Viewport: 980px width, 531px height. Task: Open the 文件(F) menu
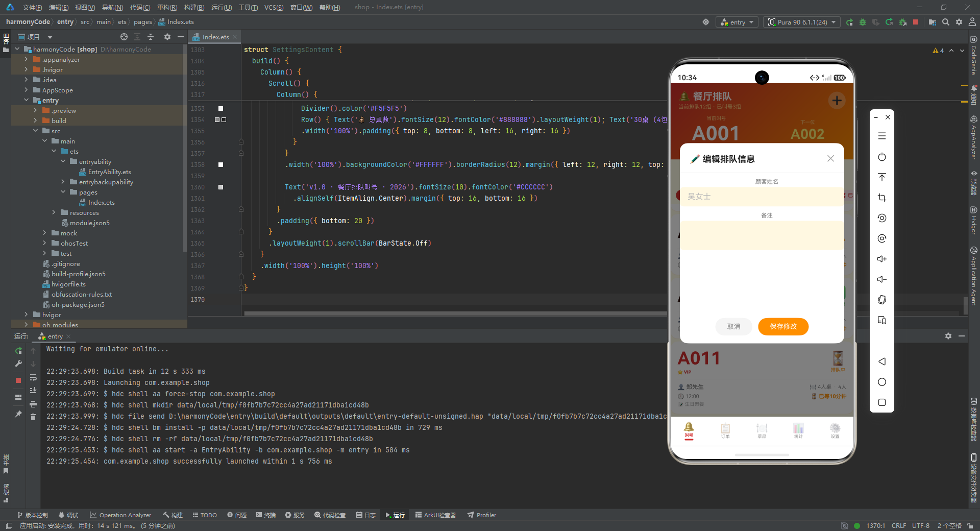click(32, 7)
